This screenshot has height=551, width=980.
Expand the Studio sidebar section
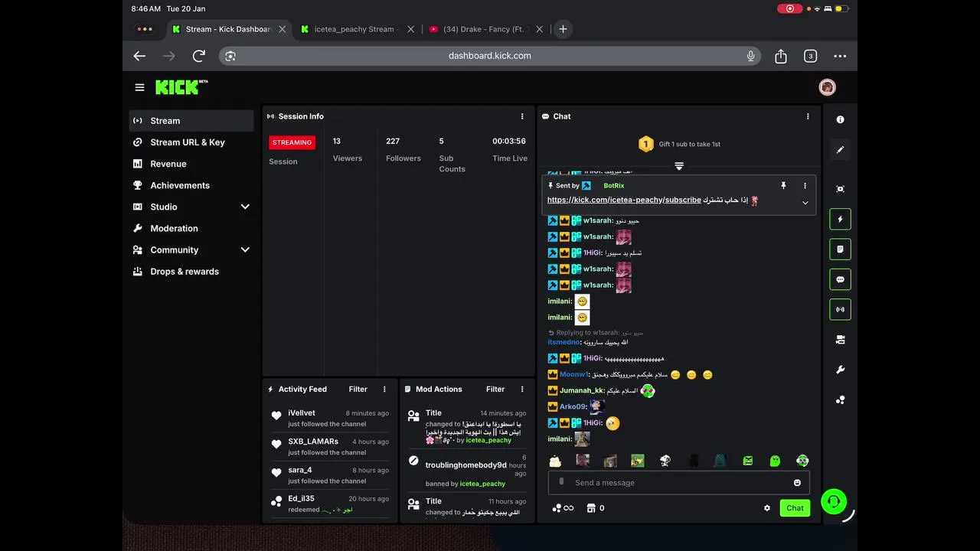click(245, 207)
